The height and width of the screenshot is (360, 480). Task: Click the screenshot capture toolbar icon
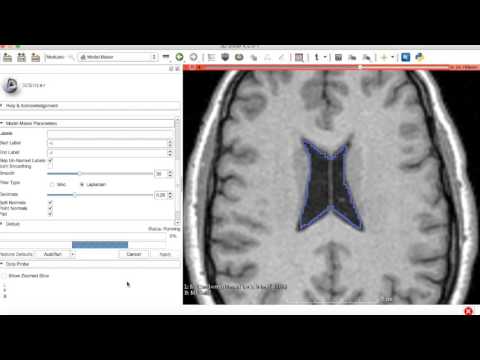(338, 57)
